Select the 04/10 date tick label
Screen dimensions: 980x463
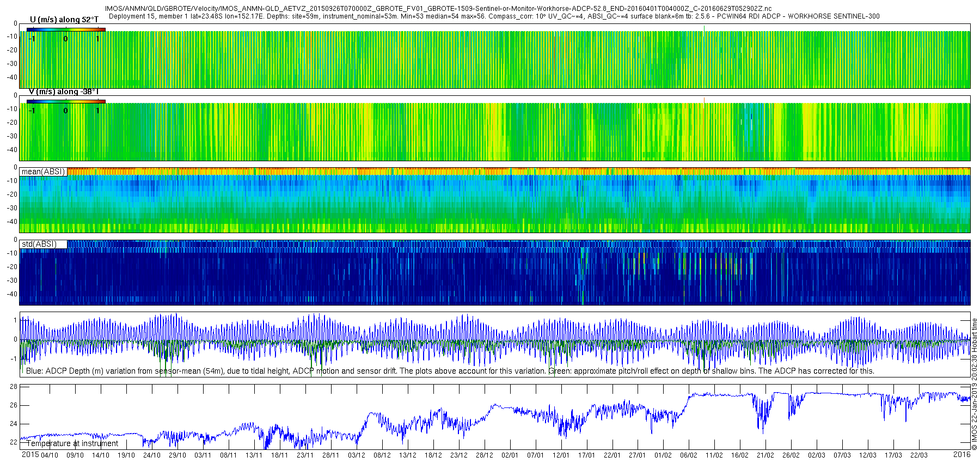point(49,455)
